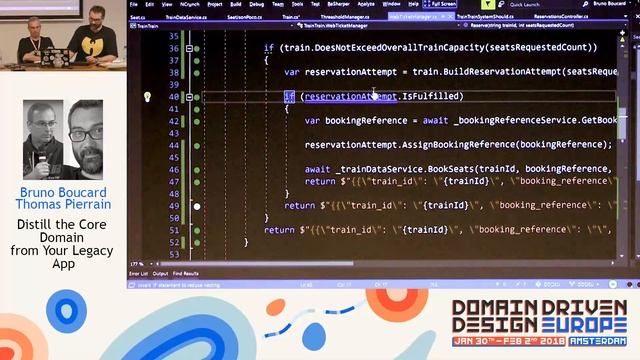Click the Quick Launch magnifier icon

[585, 4]
